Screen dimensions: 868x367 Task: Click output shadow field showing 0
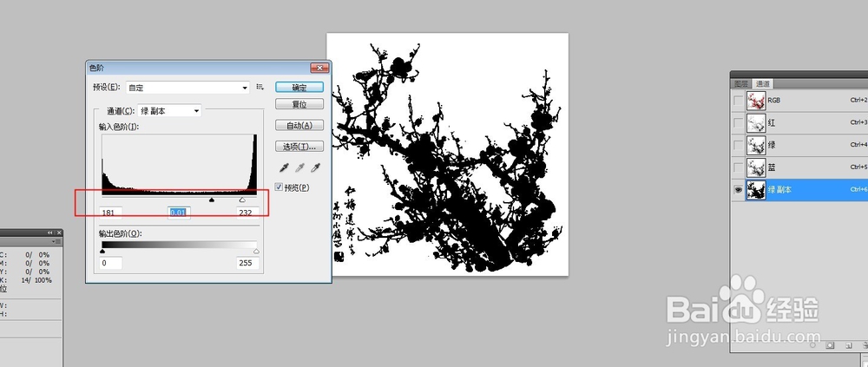[x=111, y=263]
